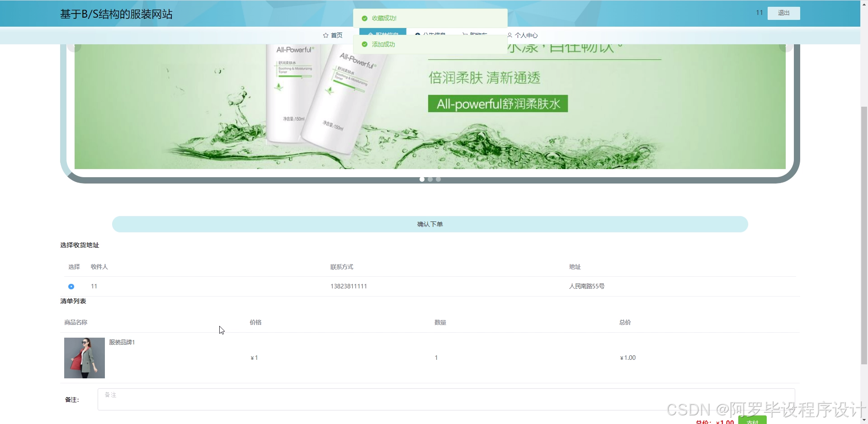
Task: Select the second carousel indicator dot
Action: (x=430, y=179)
